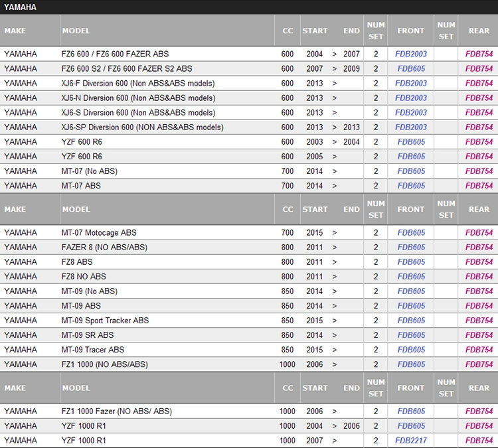
Task: Open front FDB605 for MT-09 Tracer ABS
Action: 411,349
